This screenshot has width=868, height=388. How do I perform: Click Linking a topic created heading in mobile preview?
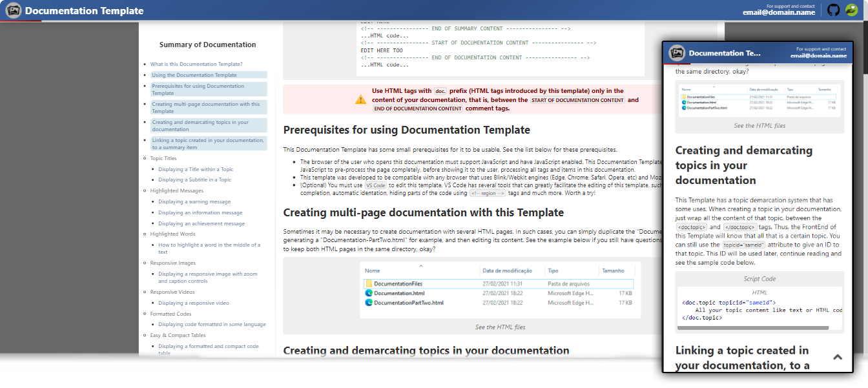coord(743,358)
